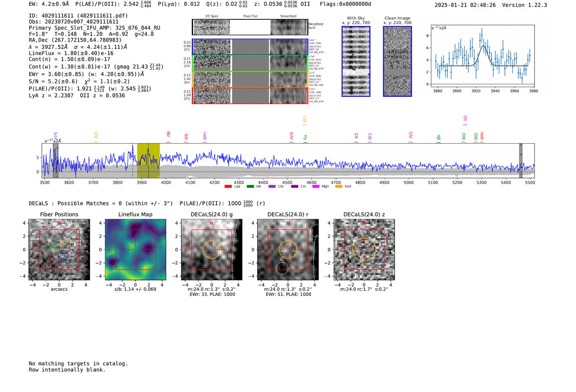576x392 pixels.
Task: Select the green-bordered fiber spectrum row
Action: (250, 63)
